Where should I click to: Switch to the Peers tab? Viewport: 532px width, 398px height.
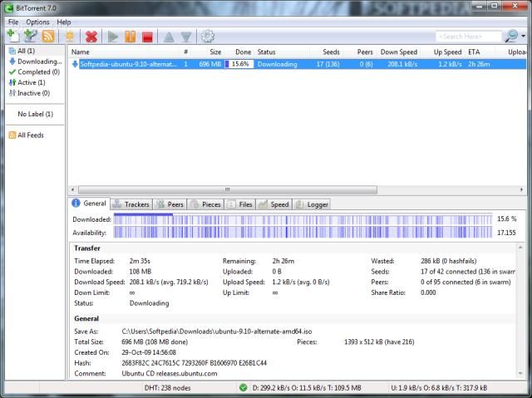click(x=170, y=204)
